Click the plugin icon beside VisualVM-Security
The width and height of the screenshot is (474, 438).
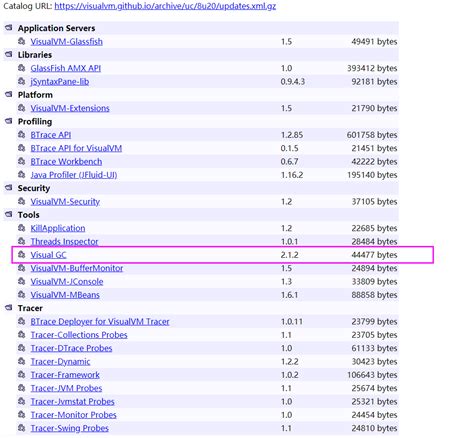pyautogui.click(x=22, y=201)
